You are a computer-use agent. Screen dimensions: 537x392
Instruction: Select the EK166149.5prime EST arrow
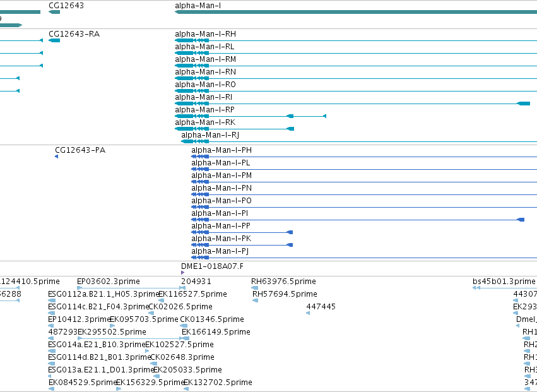click(186, 338)
